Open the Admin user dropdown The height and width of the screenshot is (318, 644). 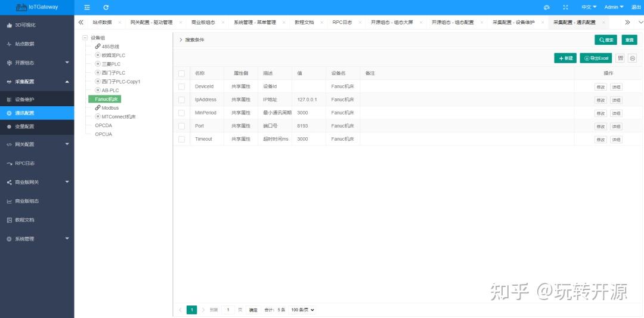coord(614,7)
